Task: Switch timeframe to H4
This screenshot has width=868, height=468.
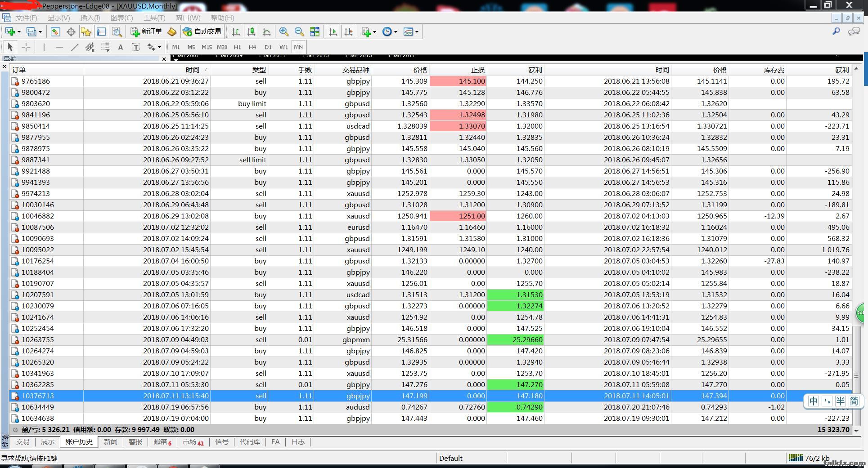Action: [x=252, y=47]
